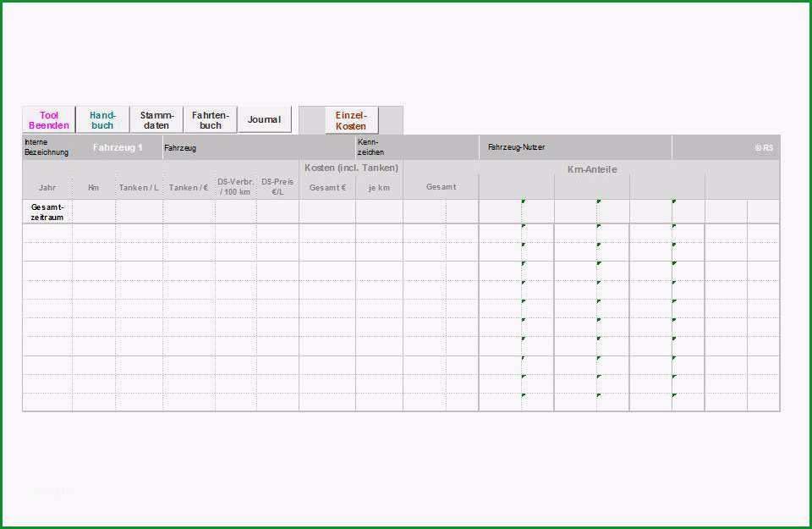Select the DS-Preis €/L header
Image resolution: width=812 pixels, height=529 pixels.
point(277,187)
